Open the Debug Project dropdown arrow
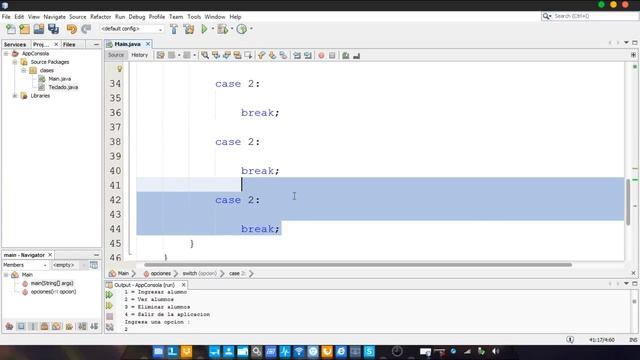 point(232,29)
